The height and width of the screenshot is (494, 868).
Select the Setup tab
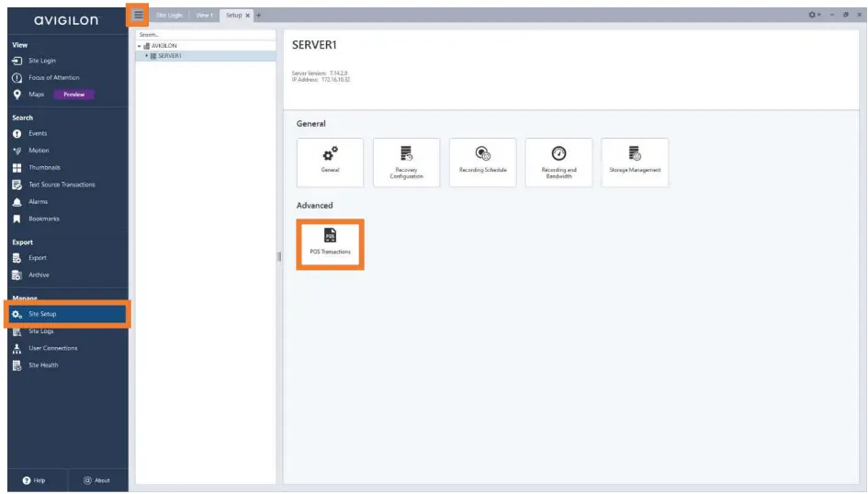[233, 16]
